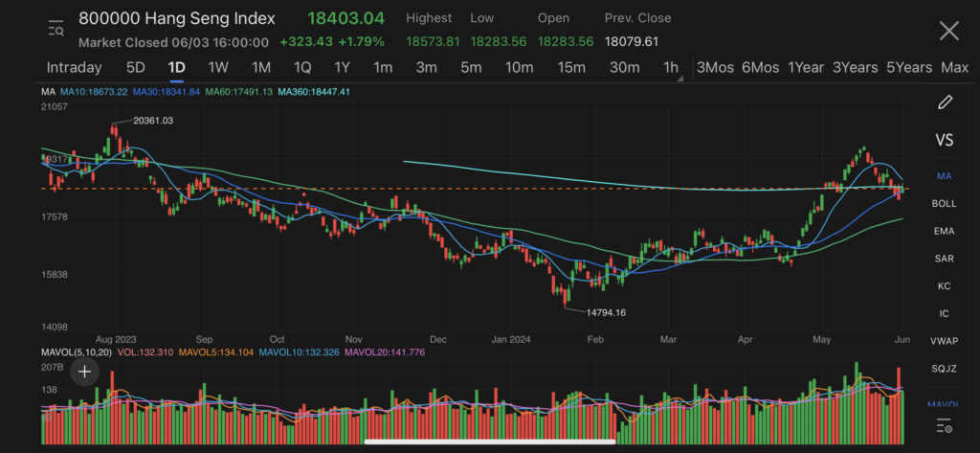Viewport: 980px width, 453px height.
Task: Click the 20361.03 high price marker
Action: pyautogui.click(x=153, y=120)
